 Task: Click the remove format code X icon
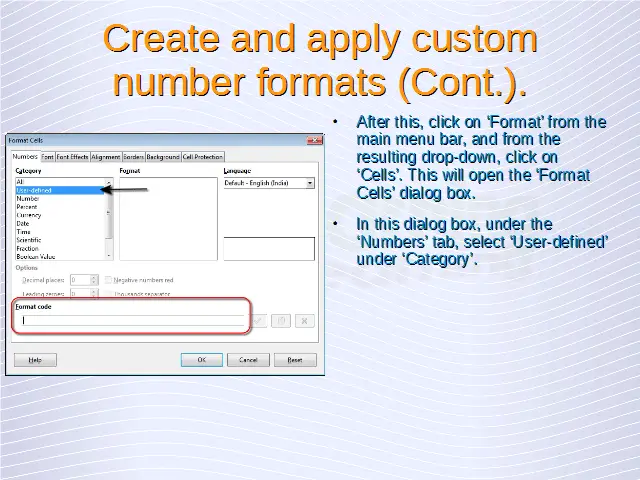[x=305, y=321]
